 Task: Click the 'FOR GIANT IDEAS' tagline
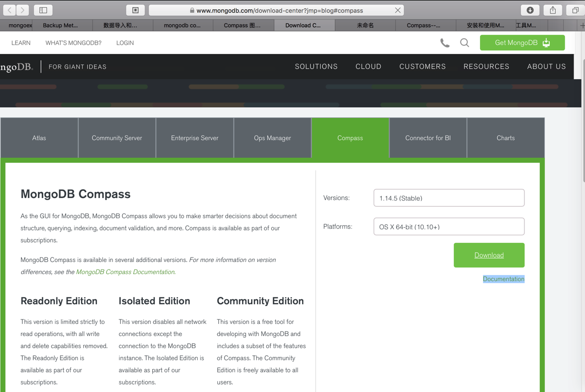(x=77, y=67)
